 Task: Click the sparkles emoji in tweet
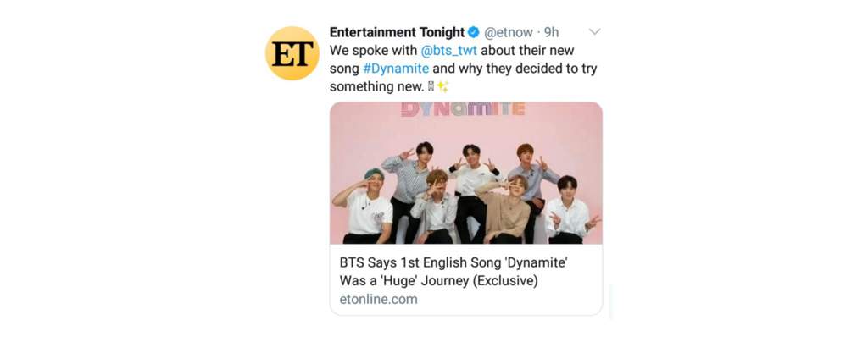[442, 86]
